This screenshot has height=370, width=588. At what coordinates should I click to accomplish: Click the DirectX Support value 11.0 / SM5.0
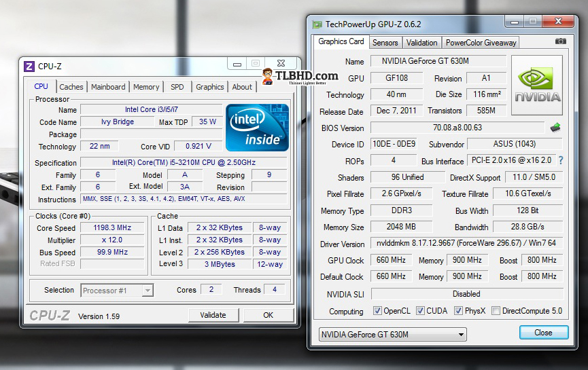point(534,177)
